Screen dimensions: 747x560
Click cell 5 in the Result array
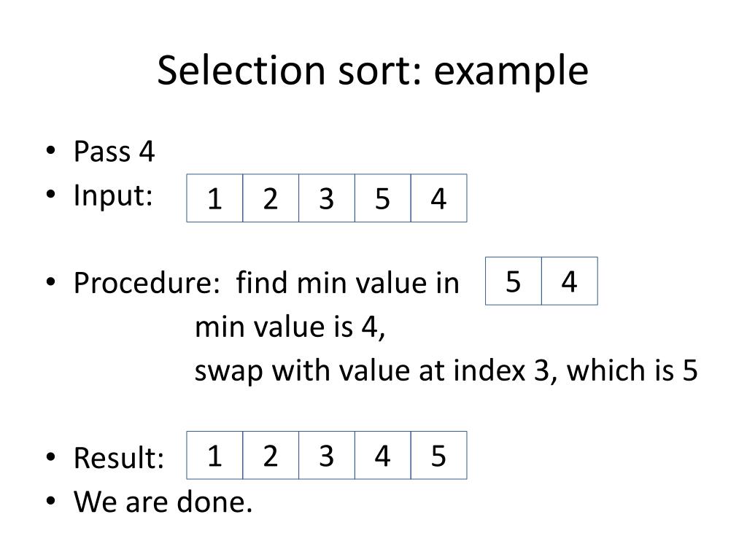(438, 456)
